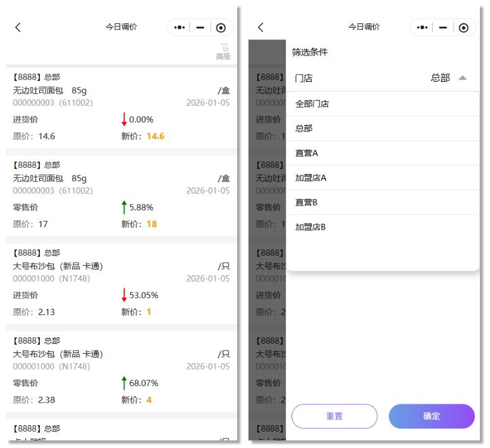Open the first 无边吐司面包 进货价 record
490x448 pixels.
[x=121, y=106]
